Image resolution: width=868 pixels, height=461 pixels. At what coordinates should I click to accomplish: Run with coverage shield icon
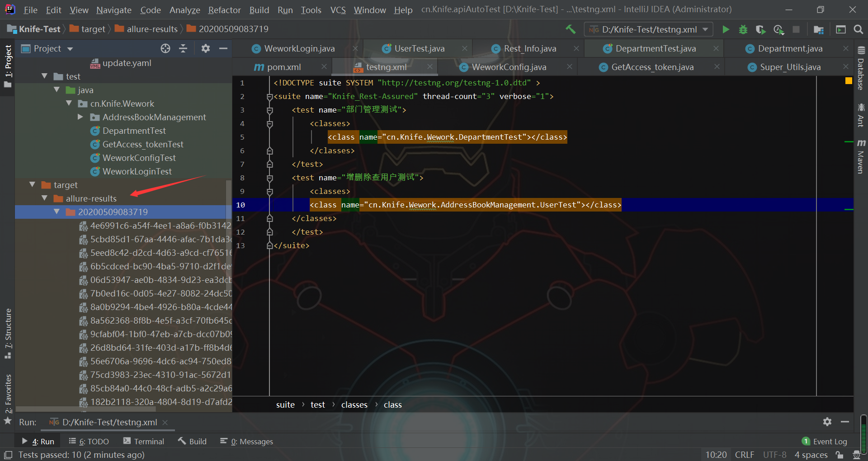pos(760,29)
